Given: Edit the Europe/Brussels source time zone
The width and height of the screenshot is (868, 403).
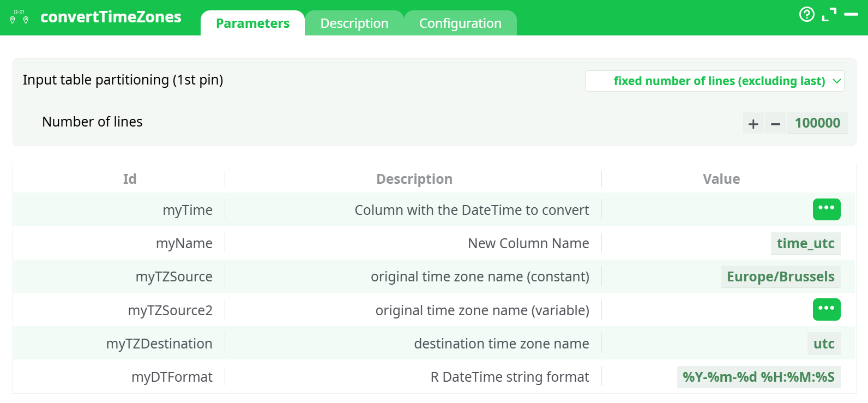Looking at the screenshot, I should [780, 277].
